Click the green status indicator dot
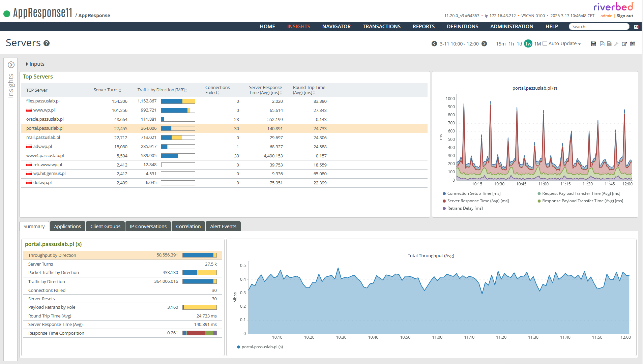The width and height of the screenshot is (643, 364). click(x=7, y=14)
